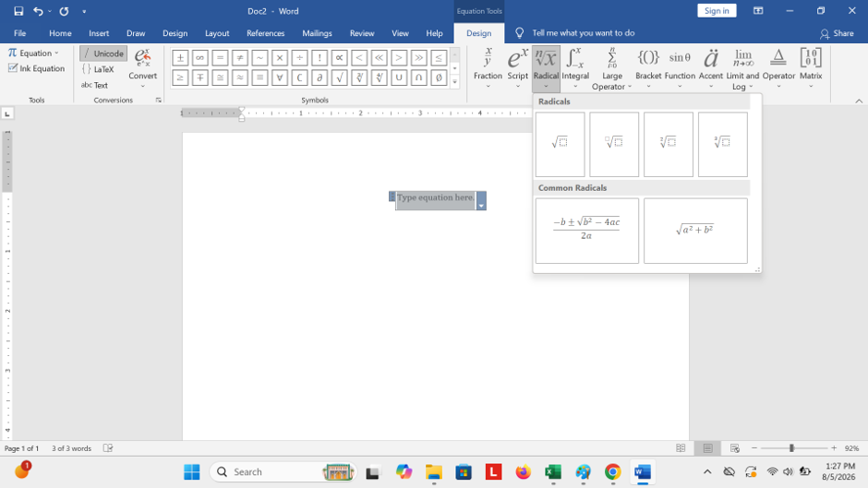
Task: Insert the union (∪) symbol
Action: point(399,77)
